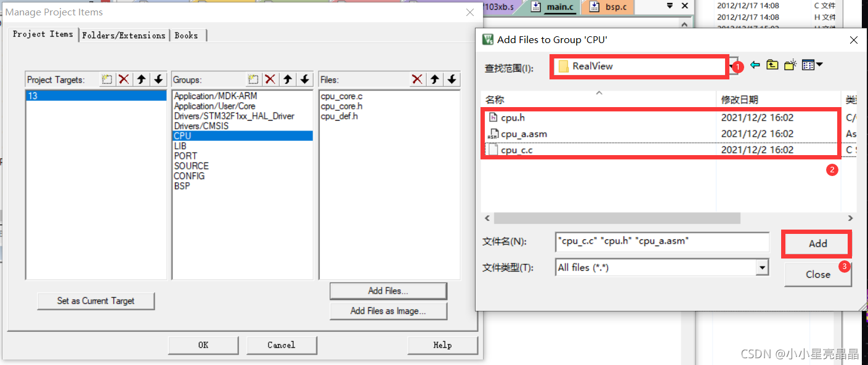Switch to the Books tab

187,36
